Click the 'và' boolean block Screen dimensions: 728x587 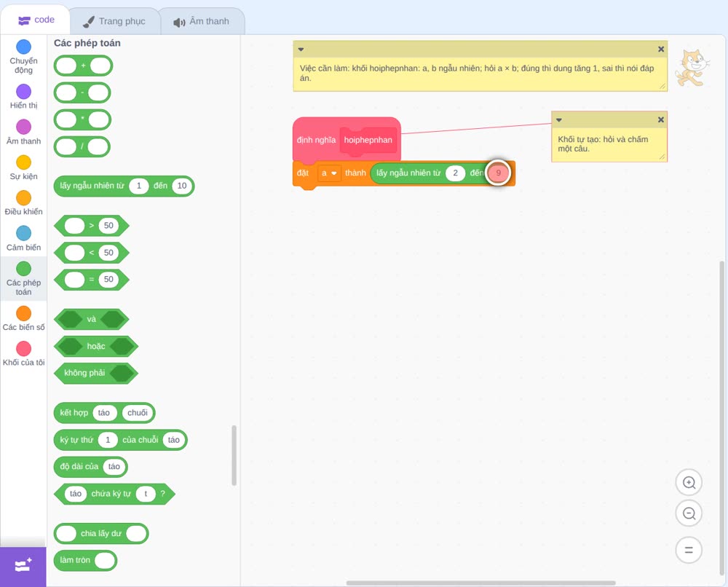(x=92, y=320)
